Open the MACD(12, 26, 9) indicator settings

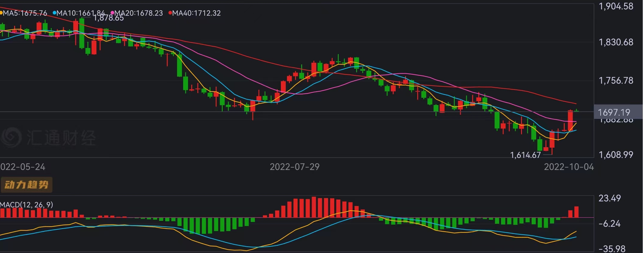(27, 205)
